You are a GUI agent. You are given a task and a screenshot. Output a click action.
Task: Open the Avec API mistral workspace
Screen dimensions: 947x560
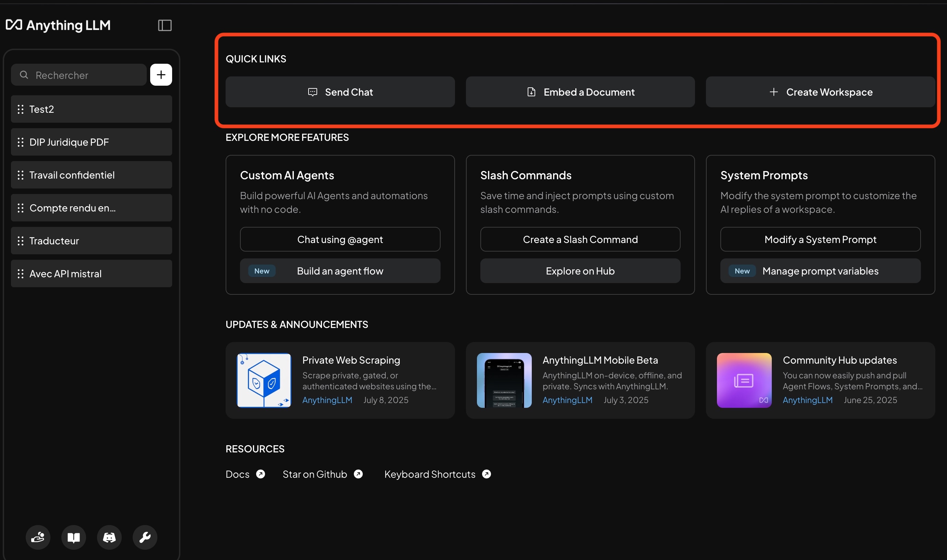pos(91,273)
